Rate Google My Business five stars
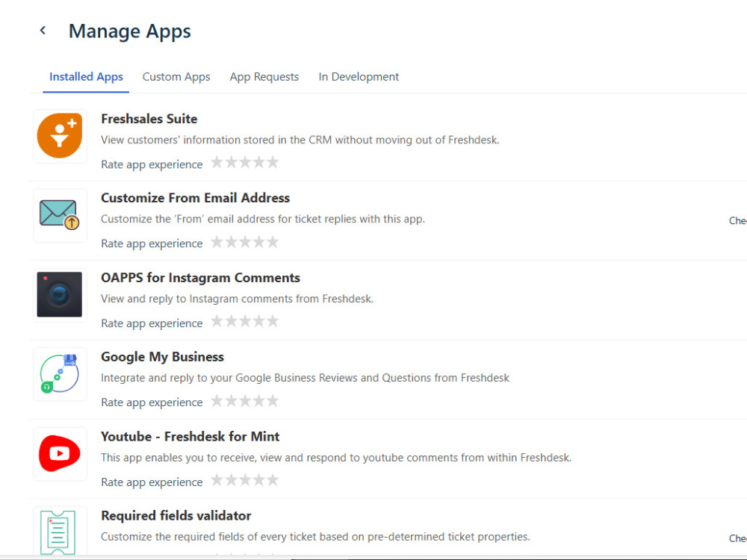 pyautogui.click(x=273, y=400)
